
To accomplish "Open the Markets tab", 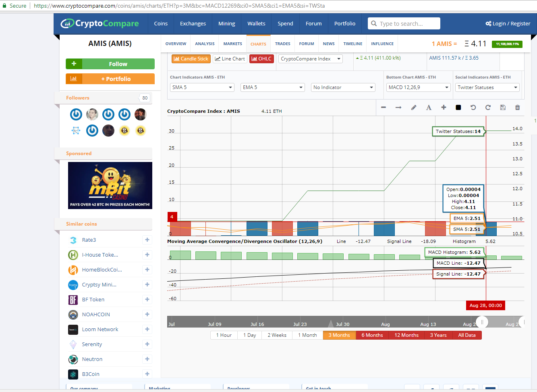I will pos(233,44).
